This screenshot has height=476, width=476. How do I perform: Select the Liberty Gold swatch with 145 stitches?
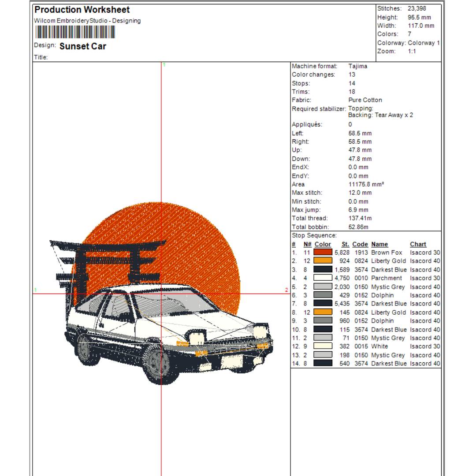click(x=323, y=312)
